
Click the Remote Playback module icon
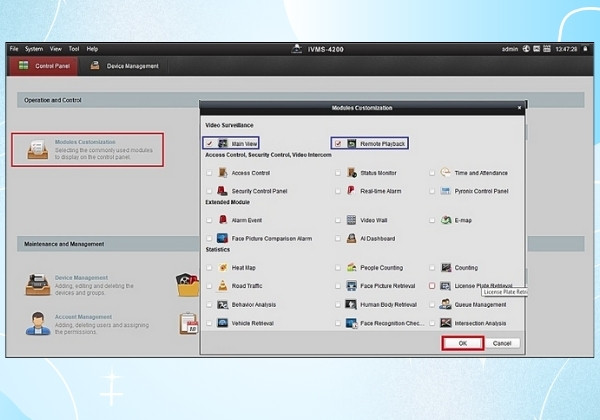pyautogui.click(x=351, y=143)
